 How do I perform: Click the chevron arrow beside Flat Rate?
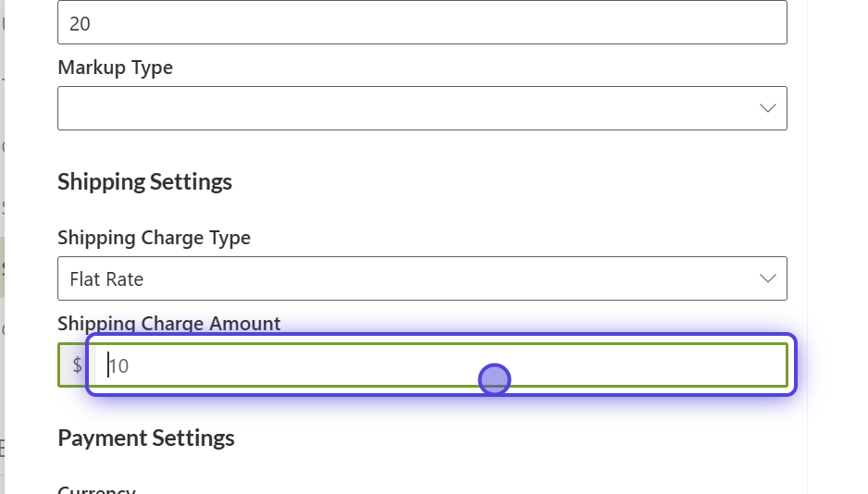767,278
